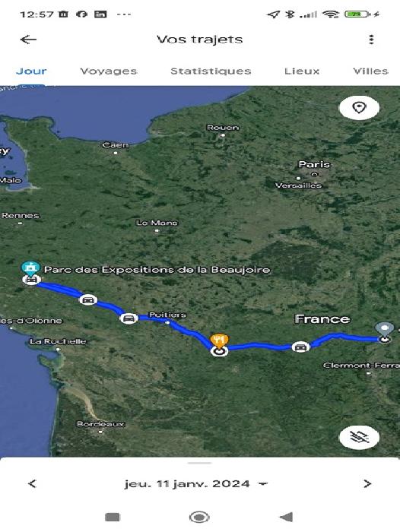This screenshot has width=400, height=532.
Task: Open the Villes tab
Action: (370, 71)
